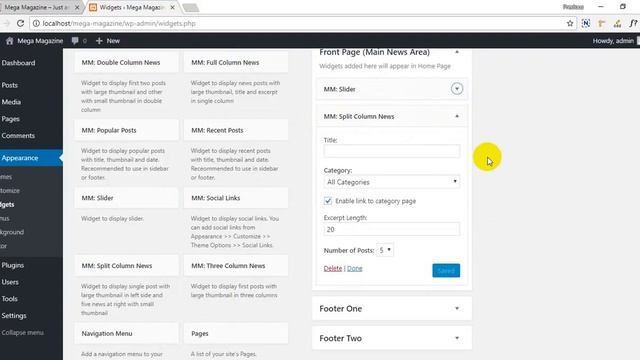This screenshot has height=360, width=640.
Task: Open the f? extension icon
Action: (633, 23)
